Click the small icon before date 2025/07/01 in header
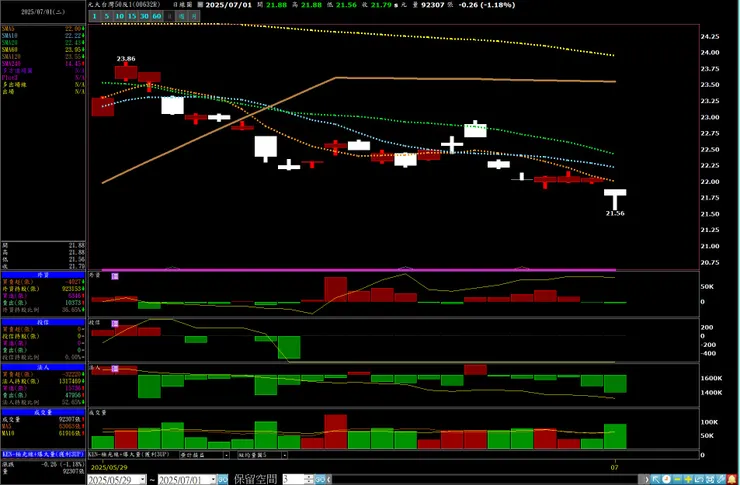 [x=200, y=5]
